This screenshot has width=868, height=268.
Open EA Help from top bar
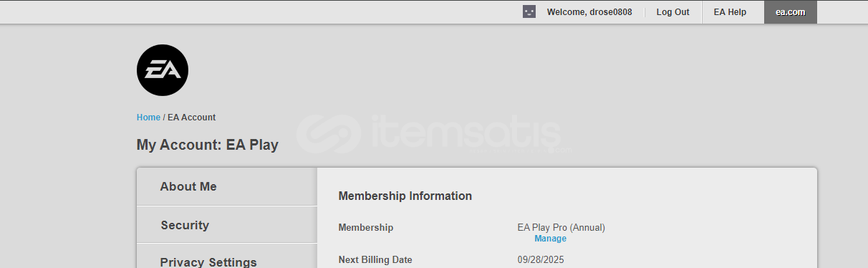730,12
